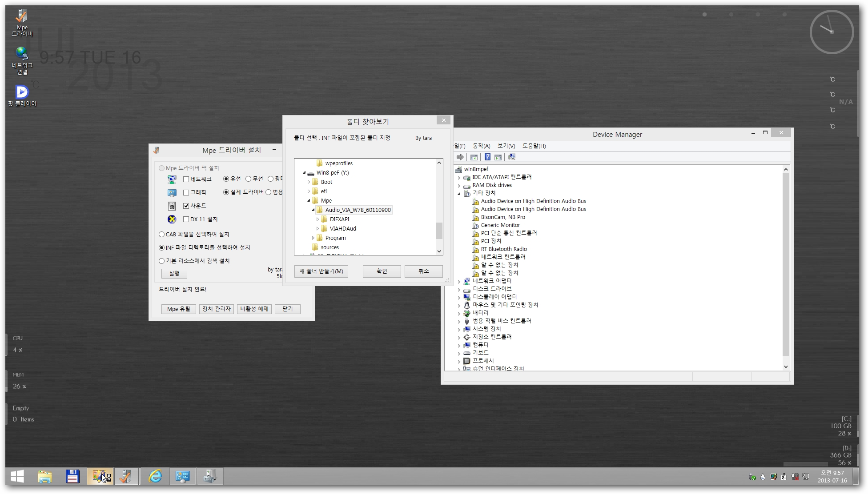Click the Mpe driver checkmark taskbar icon

click(126, 476)
